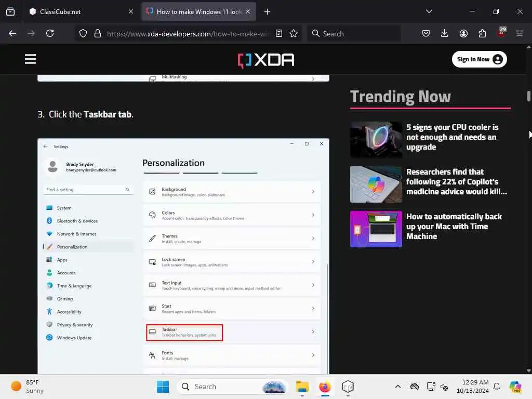
Task: Go back with the browser back arrow
Action: click(12, 33)
